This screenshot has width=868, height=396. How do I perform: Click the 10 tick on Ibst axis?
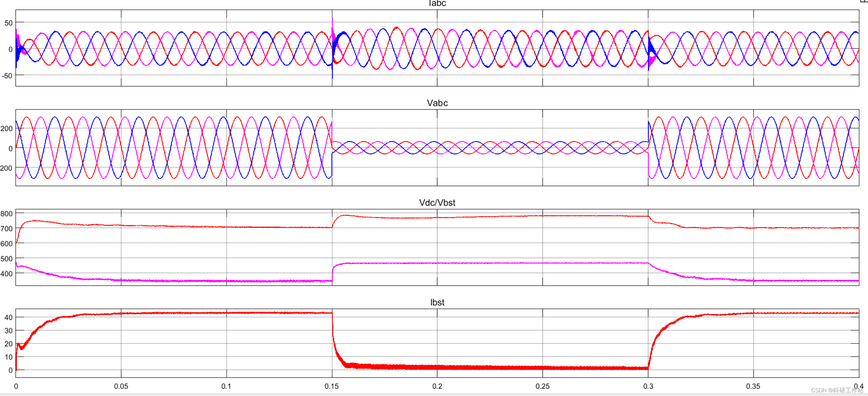pyautogui.click(x=8, y=357)
